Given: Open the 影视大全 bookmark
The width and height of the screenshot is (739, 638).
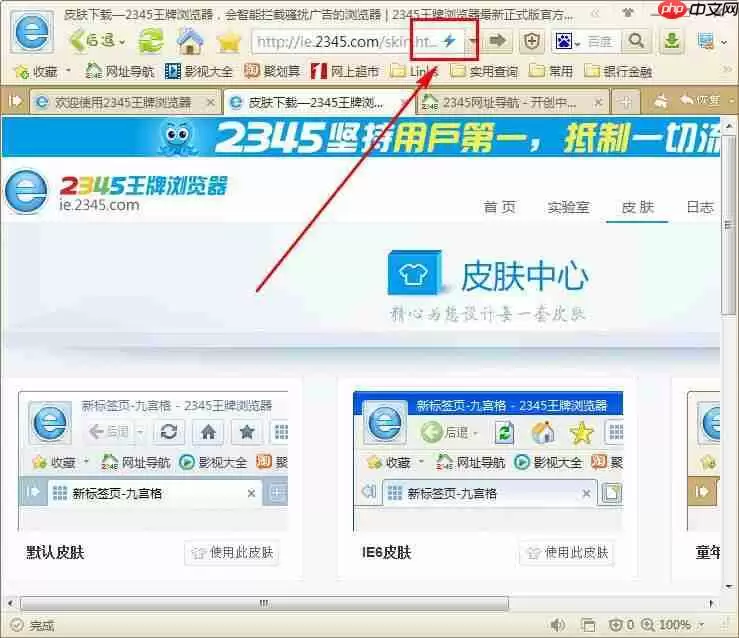Looking at the screenshot, I should pos(199,71).
